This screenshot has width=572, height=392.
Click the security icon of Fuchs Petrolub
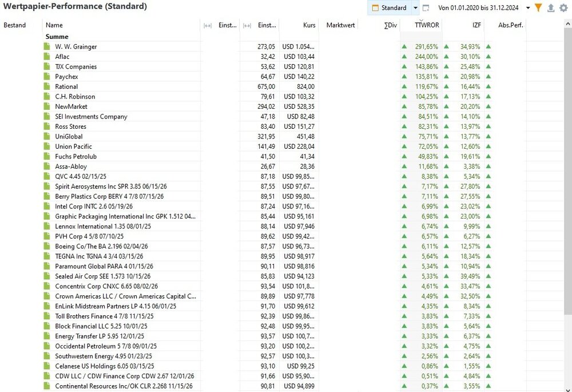(47, 156)
